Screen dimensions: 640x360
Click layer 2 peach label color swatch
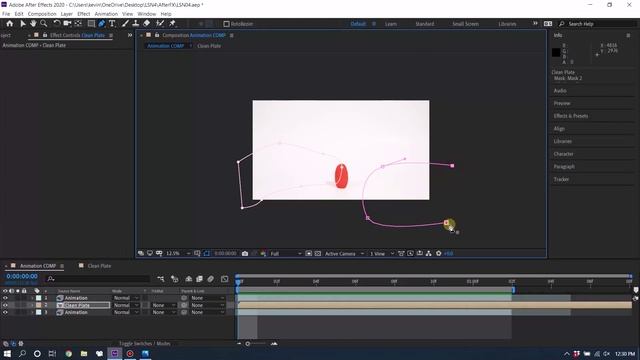coord(38,305)
